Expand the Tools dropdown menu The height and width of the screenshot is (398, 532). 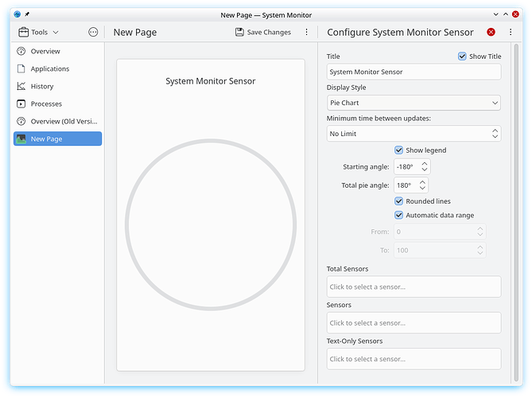click(x=38, y=33)
